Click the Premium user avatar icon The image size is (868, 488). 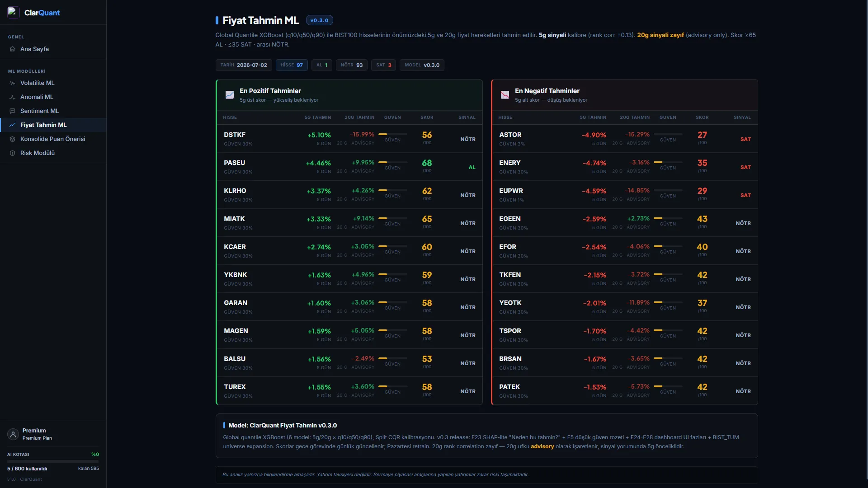13,434
